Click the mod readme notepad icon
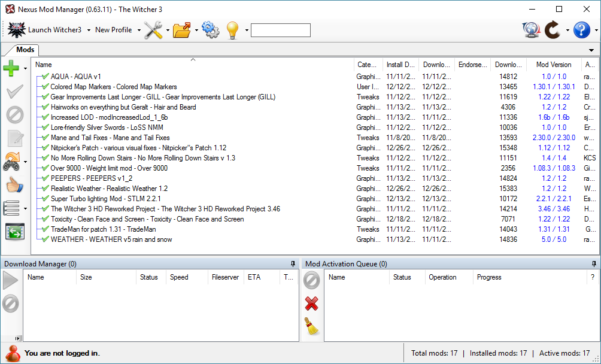Viewport: 601px width, 364px height. [x=16, y=138]
